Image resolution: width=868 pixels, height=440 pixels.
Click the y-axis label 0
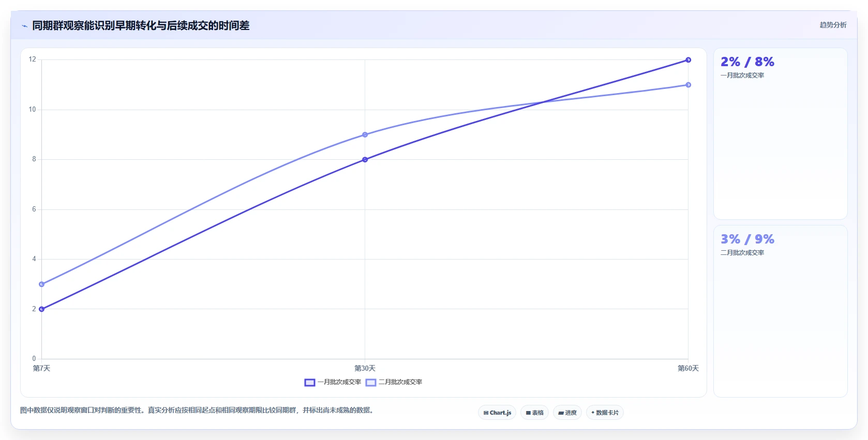(x=34, y=359)
